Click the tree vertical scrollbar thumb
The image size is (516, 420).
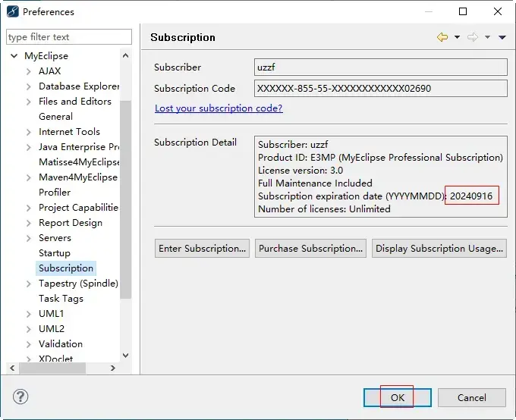[x=125, y=199]
